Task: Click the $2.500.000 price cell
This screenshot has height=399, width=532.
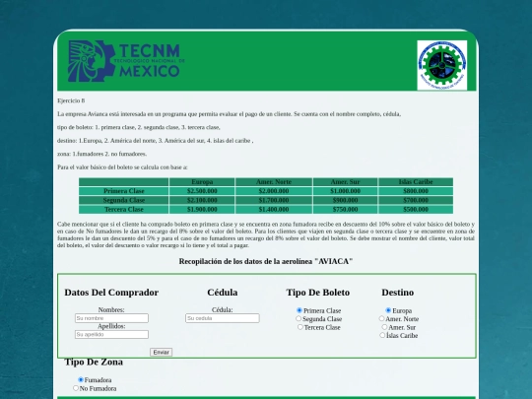Action: 202,191
